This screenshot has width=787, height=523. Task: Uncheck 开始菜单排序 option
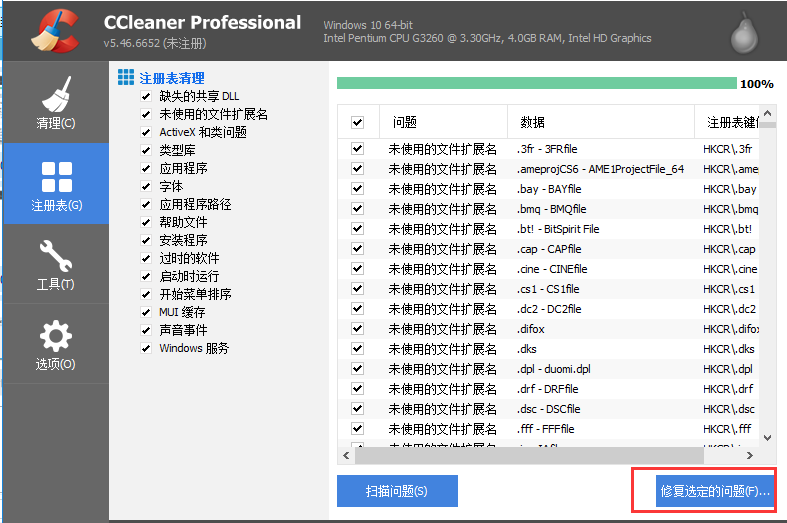(146, 295)
